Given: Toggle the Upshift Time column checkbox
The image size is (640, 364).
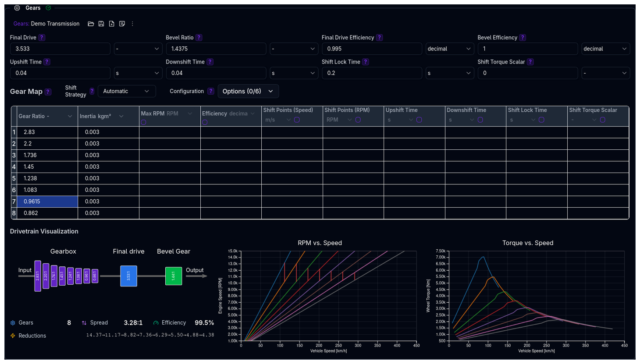Looking at the screenshot, I should point(419,119).
